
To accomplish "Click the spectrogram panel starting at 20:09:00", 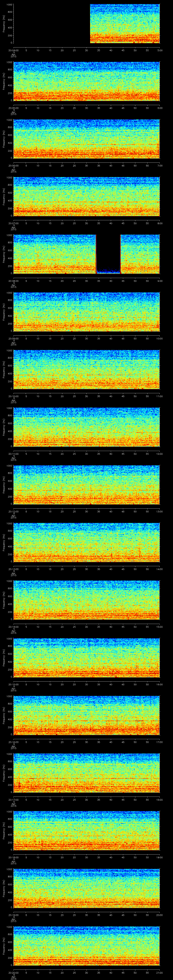I will pyautogui.click(x=87, y=312).
